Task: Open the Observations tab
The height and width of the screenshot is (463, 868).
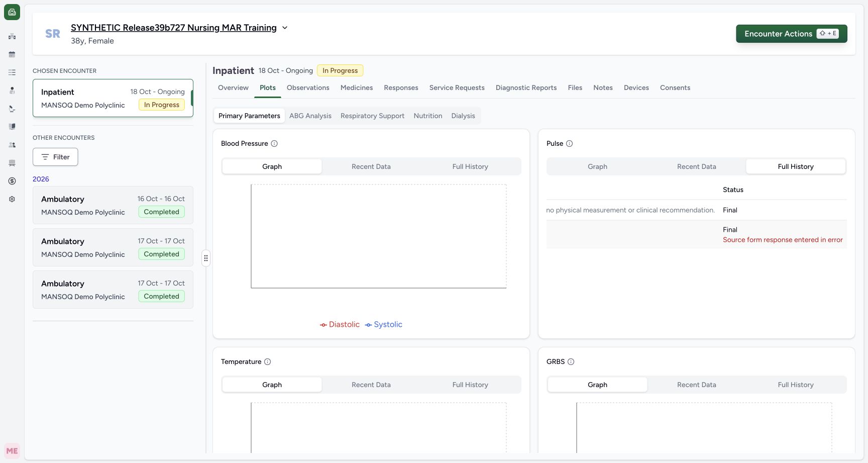Action: tap(308, 87)
